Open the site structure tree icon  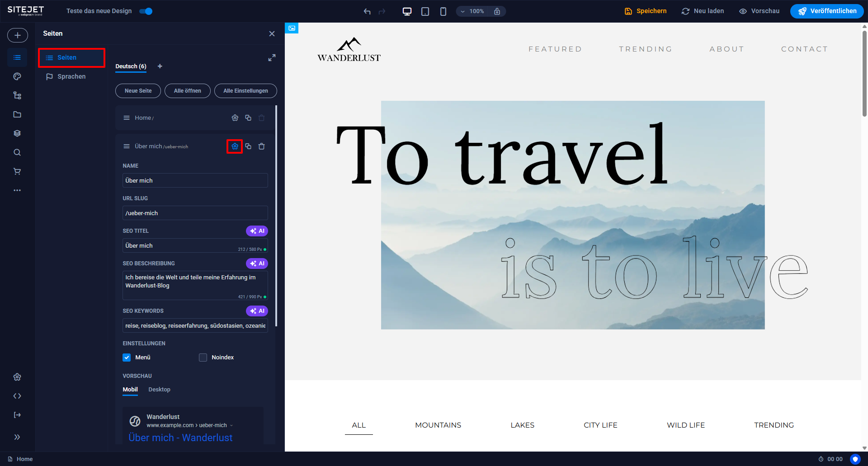tap(17, 95)
